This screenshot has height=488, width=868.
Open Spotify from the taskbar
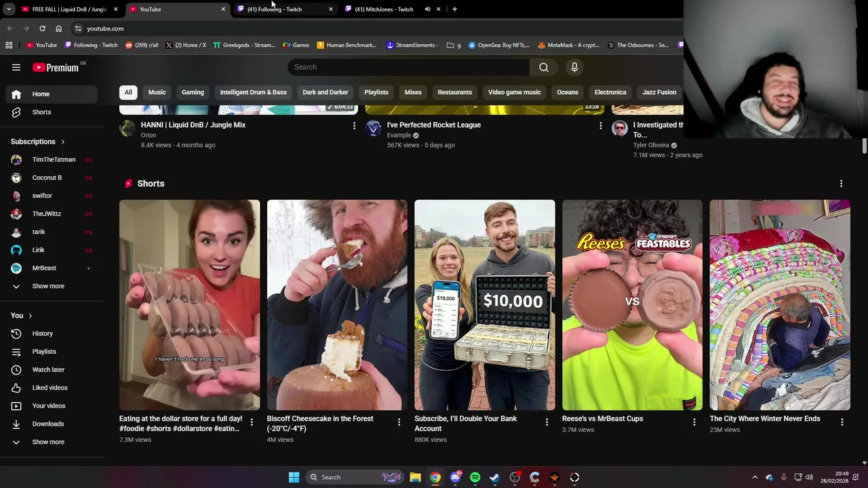point(475,477)
